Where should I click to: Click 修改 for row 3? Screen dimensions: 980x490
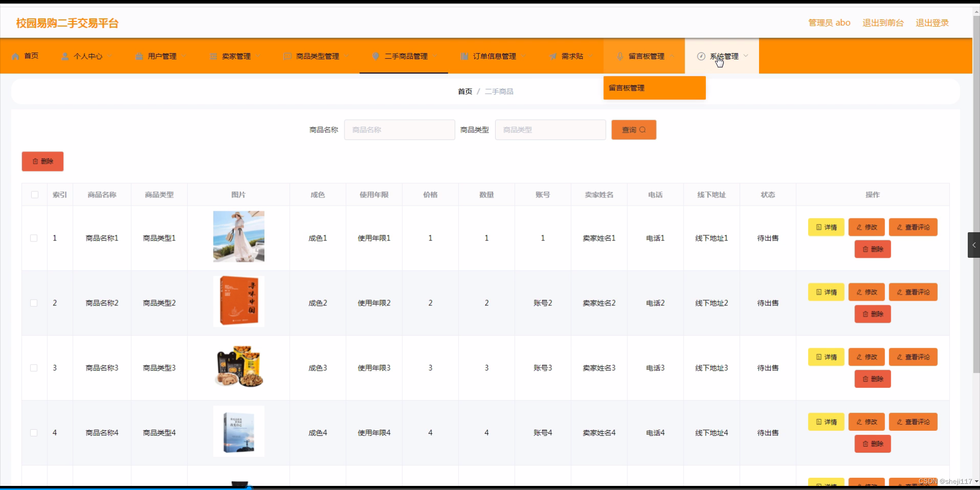pyautogui.click(x=866, y=357)
